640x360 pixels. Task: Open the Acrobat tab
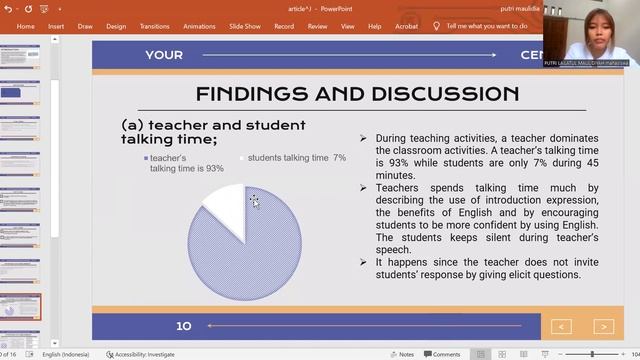point(406,26)
